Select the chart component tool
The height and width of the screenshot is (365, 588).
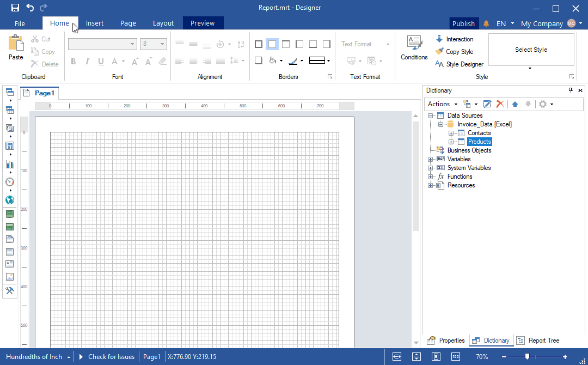(10, 164)
